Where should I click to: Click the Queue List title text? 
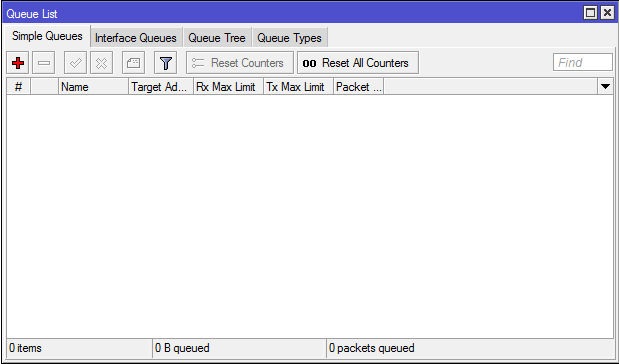32,14
